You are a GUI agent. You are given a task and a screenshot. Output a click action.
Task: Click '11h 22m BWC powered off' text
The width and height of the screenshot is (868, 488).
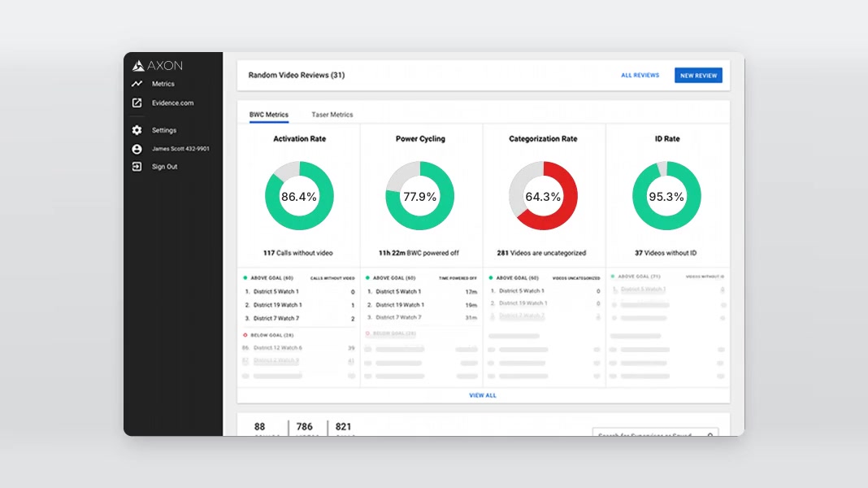[419, 253]
